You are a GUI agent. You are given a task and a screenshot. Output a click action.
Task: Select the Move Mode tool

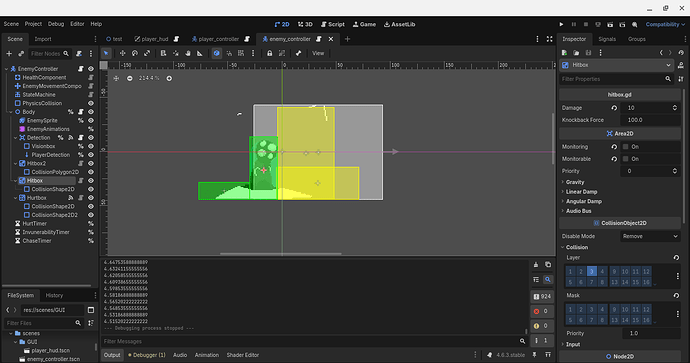coord(122,53)
